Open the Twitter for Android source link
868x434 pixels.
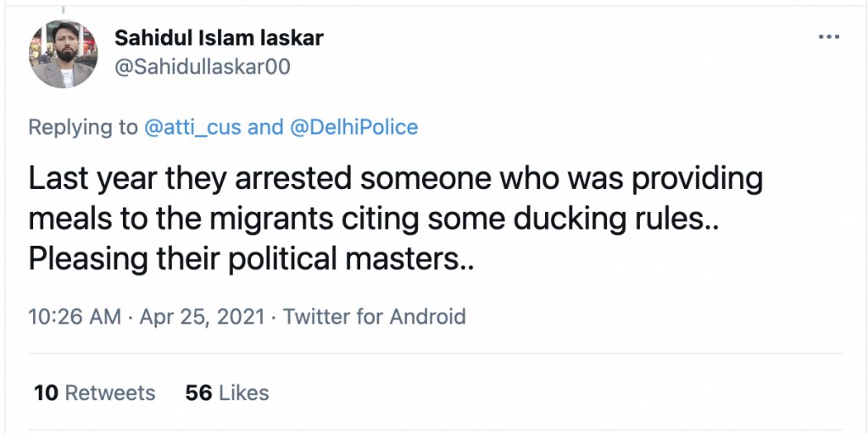coord(374,317)
